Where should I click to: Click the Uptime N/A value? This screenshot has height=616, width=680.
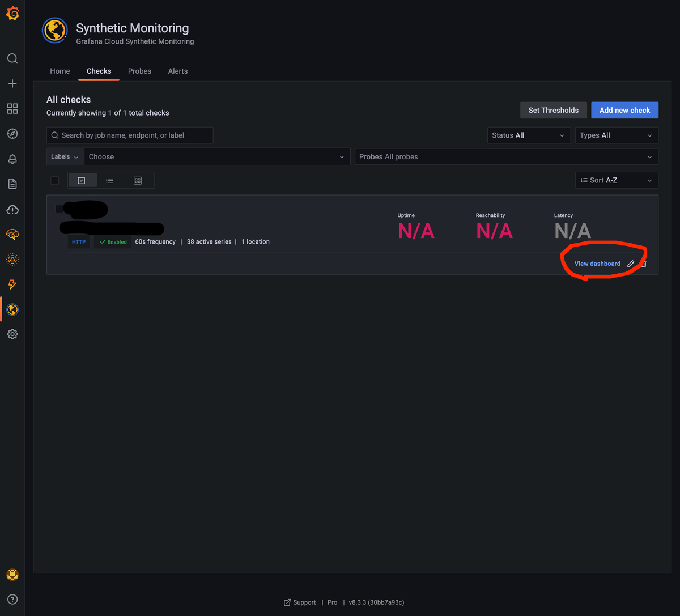[x=416, y=231]
